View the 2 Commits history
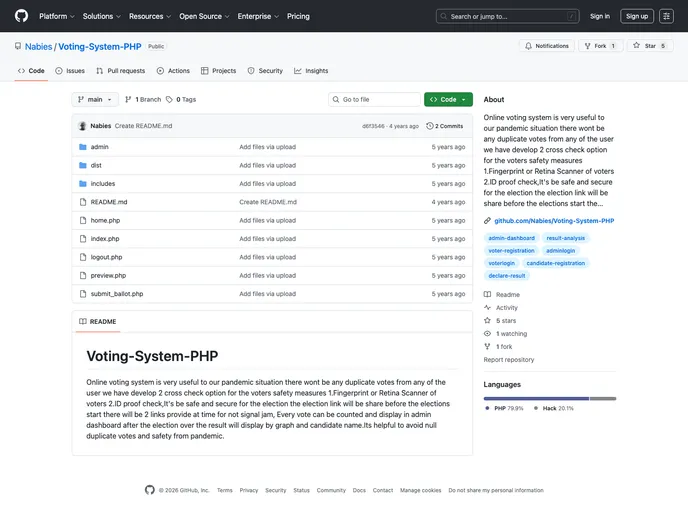Screen dimensions: 688x512 click(x=445, y=126)
